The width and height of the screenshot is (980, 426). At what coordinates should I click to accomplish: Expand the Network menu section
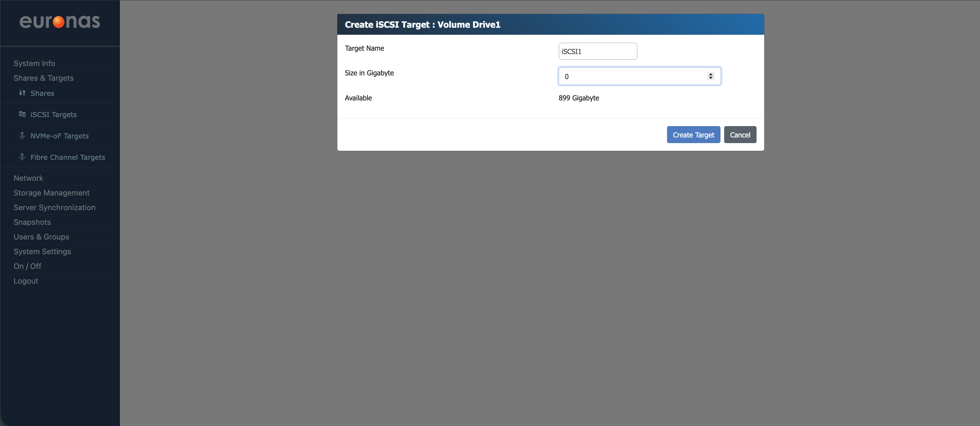pos(28,178)
